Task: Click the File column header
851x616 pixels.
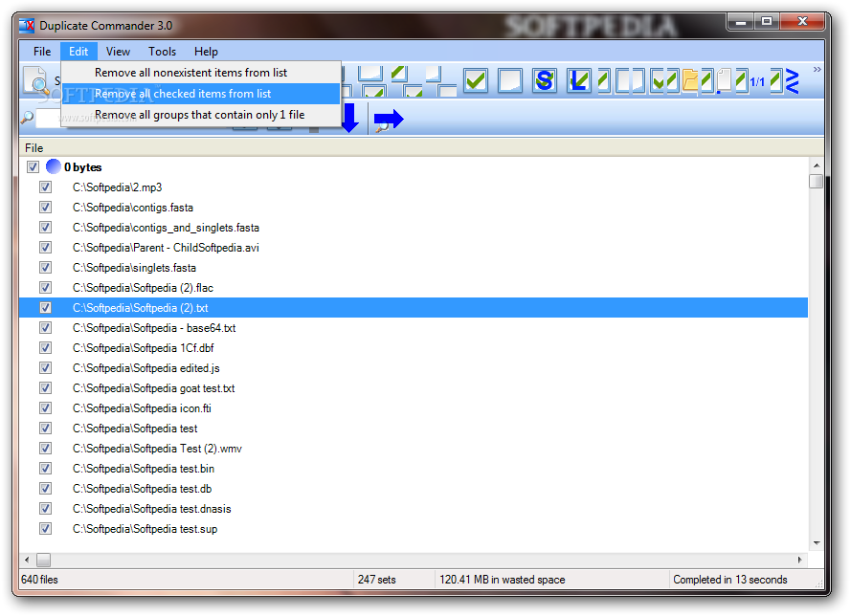Action: tap(421, 148)
